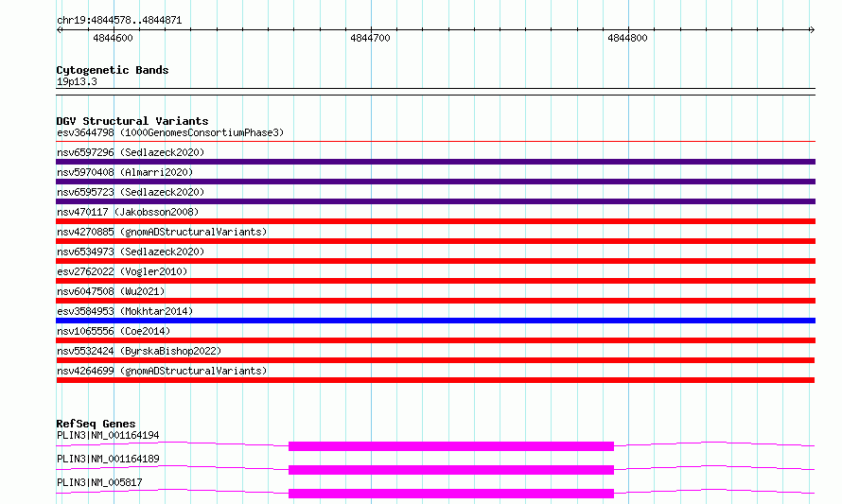The height and width of the screenshot is (504, 842).
Task: Click the esv2762022 (Vogler2010) label
Action: point(122,271)
